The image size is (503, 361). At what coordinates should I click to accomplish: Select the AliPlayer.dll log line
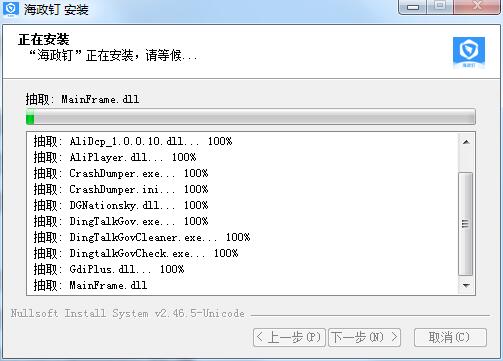[x=115, y=157]
